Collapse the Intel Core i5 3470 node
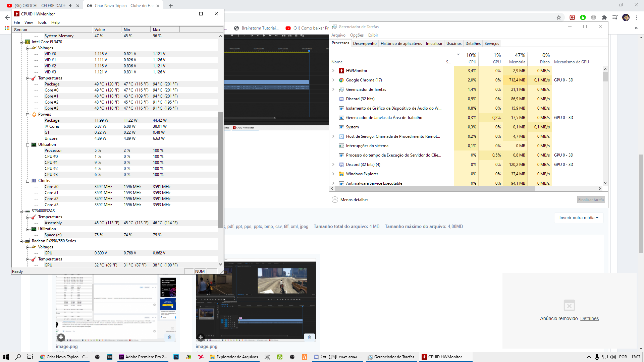Screen dimensions: 644x362 pos(21,42)
